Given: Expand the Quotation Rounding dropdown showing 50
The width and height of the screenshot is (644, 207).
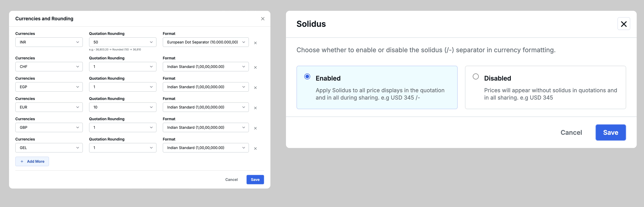Looking at the screenshot, I should click(x=122, y=42).
